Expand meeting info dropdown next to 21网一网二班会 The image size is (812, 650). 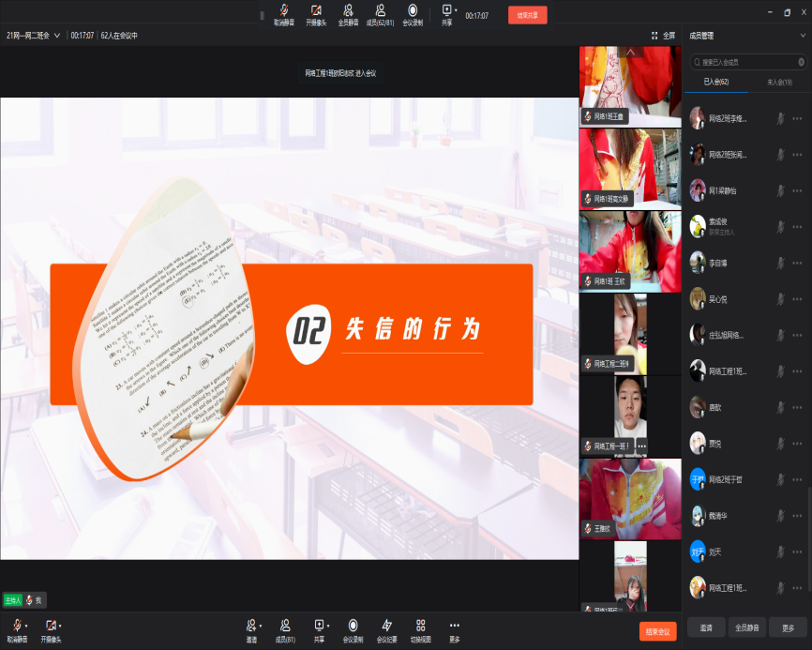click(57, 36)
